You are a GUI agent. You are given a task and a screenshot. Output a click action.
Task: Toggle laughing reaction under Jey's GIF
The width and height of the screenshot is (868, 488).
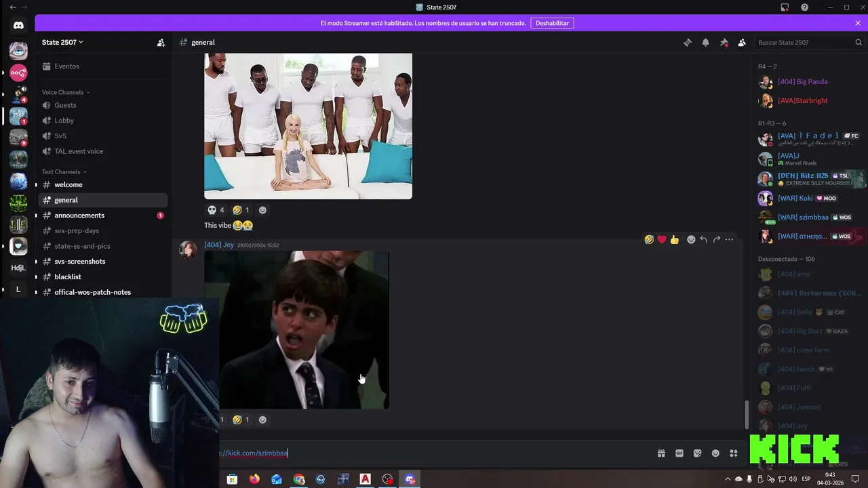(241, 420)
